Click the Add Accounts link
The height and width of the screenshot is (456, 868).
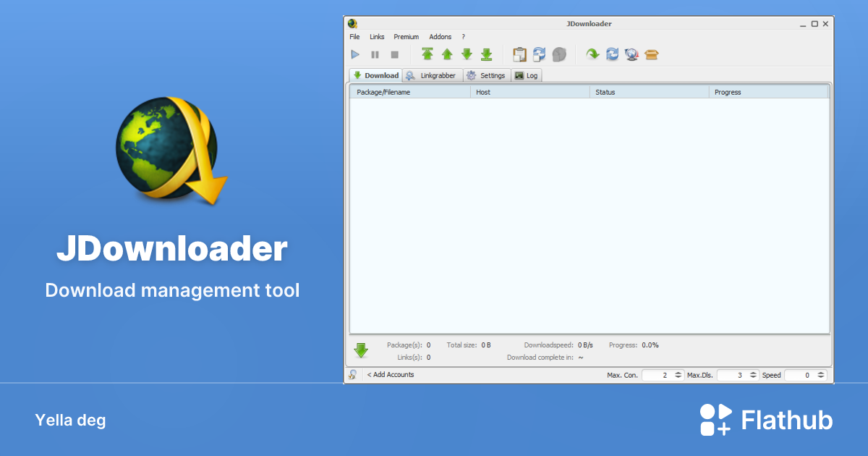pos(390,375)
